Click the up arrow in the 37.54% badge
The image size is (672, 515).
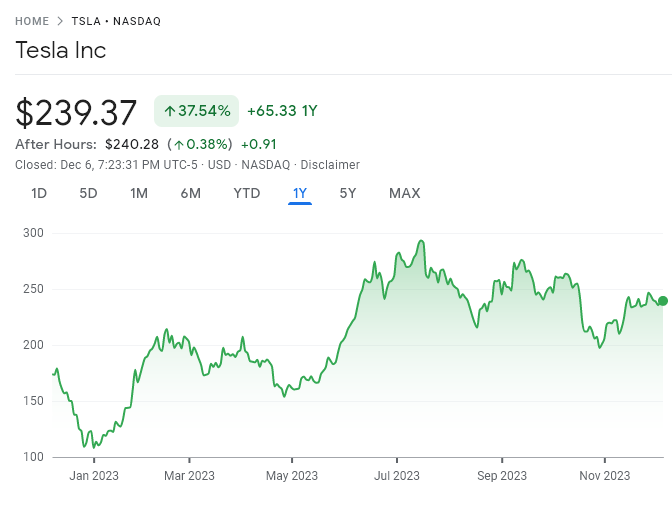click(x=169, y=111)
